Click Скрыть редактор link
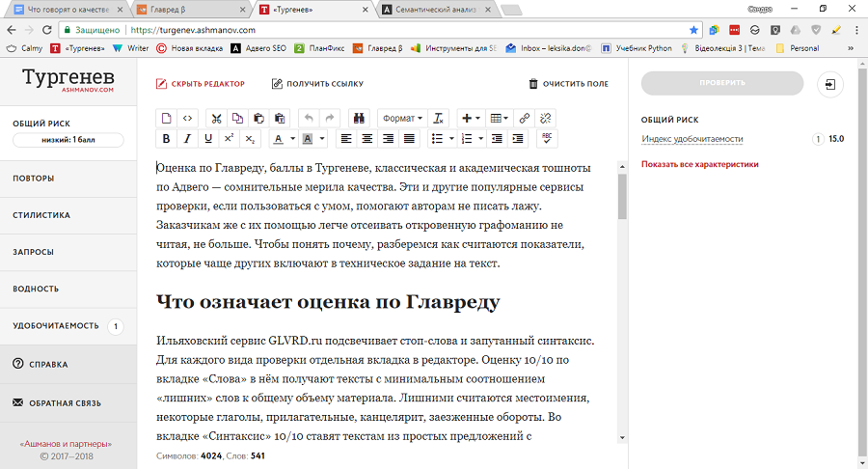 tap(201, 84)
